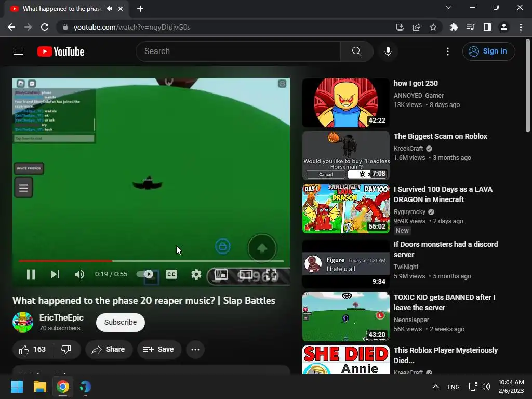
Task: Open 'The Biggest Scam on Roblox' video
Action: [441, 136]
